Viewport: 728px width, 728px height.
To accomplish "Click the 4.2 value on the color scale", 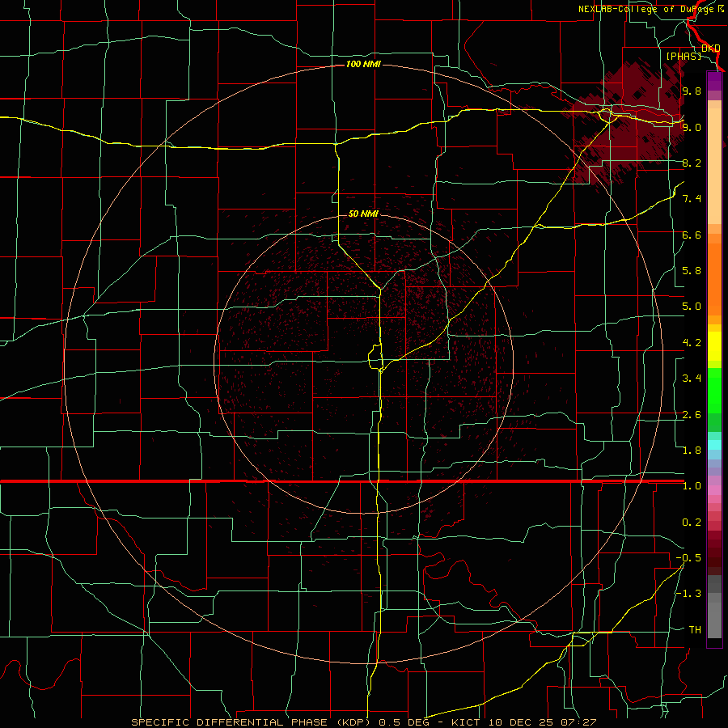I will pos(692,343).
